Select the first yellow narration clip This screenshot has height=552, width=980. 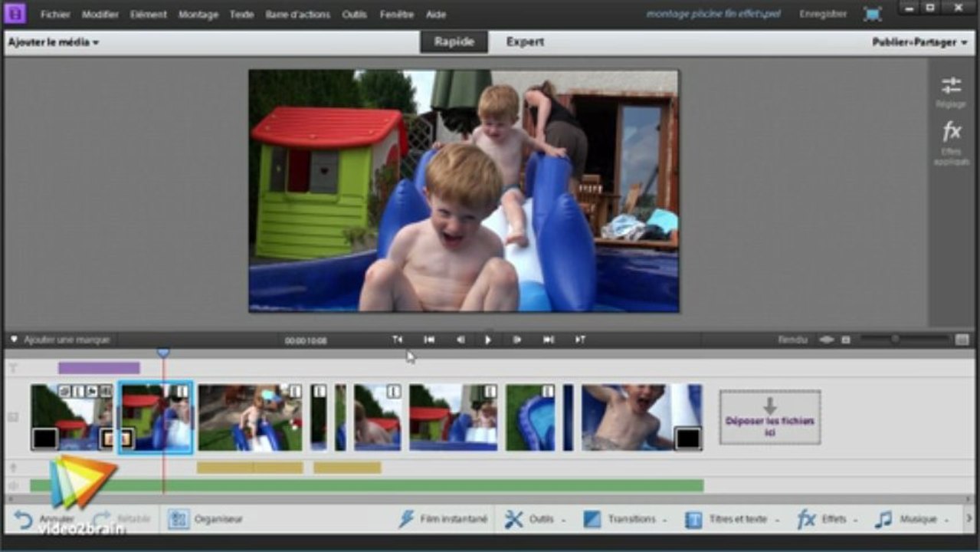[x=250, y=467]
